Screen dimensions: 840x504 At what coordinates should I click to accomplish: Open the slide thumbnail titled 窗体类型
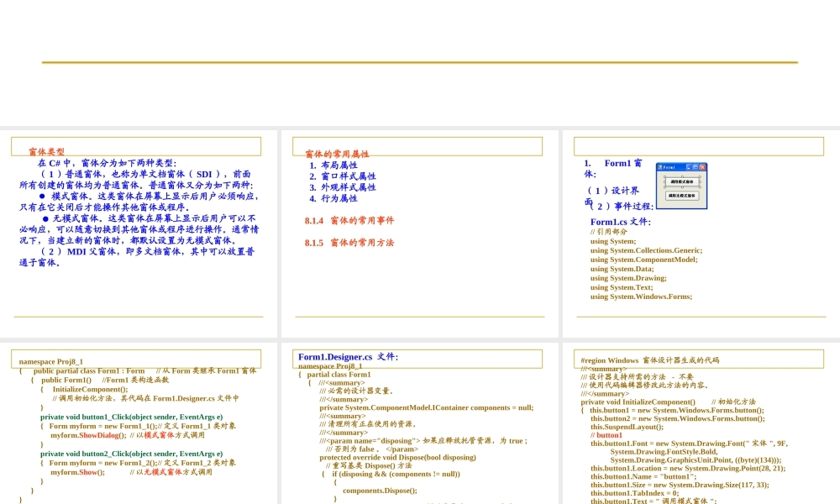pos(139,234)
